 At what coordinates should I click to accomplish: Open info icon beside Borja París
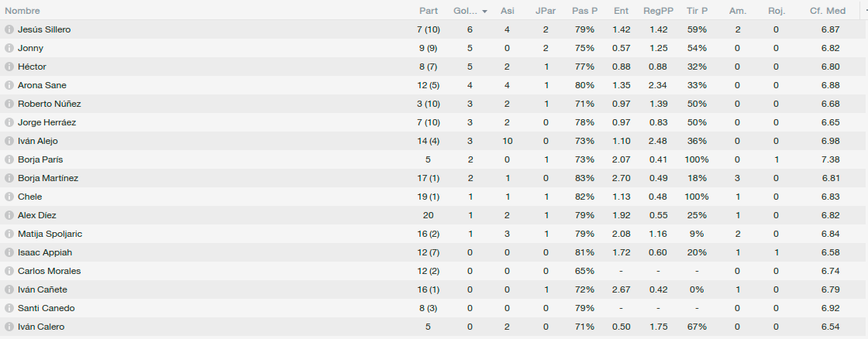tap(9, 159)
